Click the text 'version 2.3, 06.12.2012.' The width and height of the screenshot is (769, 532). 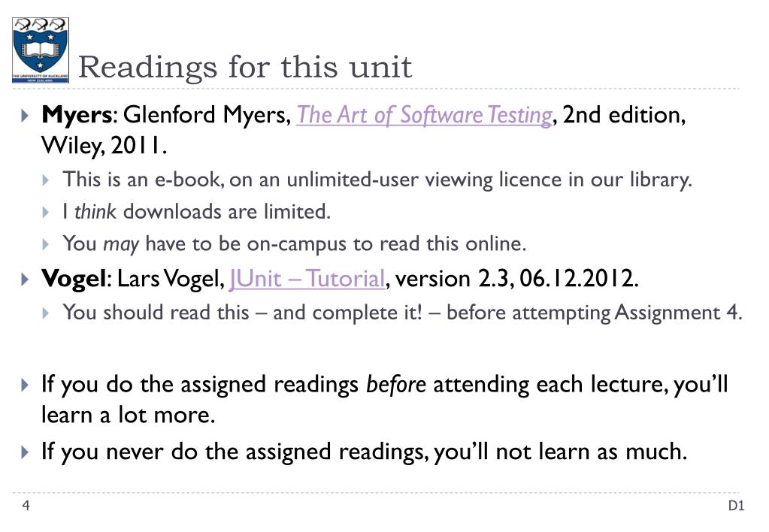click(x=517, y=279)
